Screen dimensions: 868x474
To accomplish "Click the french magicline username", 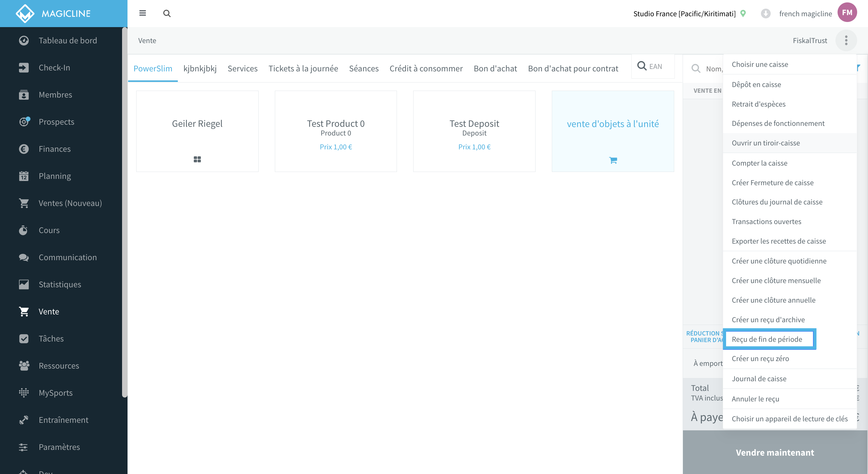I will coord(805,14).
